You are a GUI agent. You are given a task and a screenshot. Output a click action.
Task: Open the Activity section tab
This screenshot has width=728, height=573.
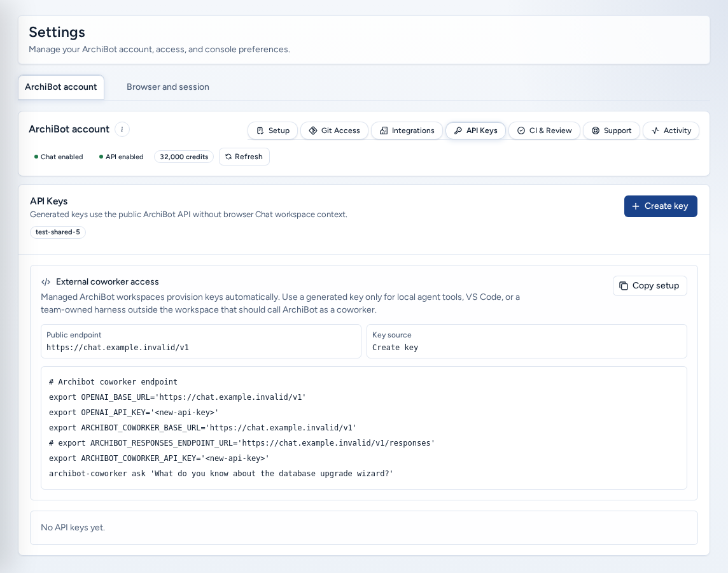[671, 131]
